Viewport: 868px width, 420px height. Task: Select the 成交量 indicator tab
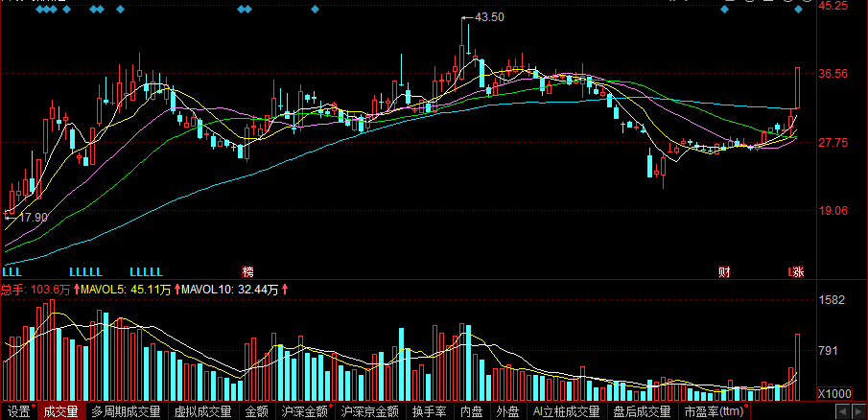pos(60,411)
